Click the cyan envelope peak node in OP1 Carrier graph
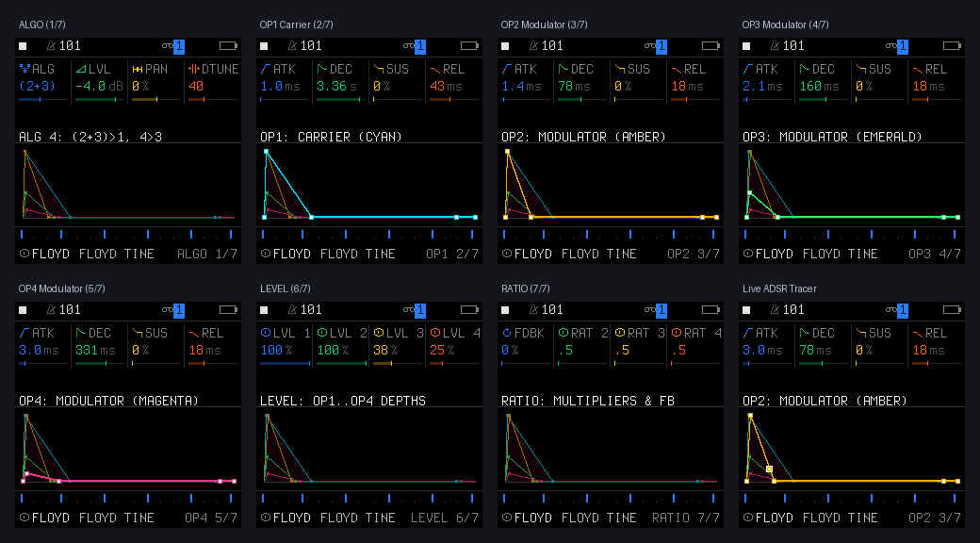Viewport: 980px width, 543px height. coord(267,152)
